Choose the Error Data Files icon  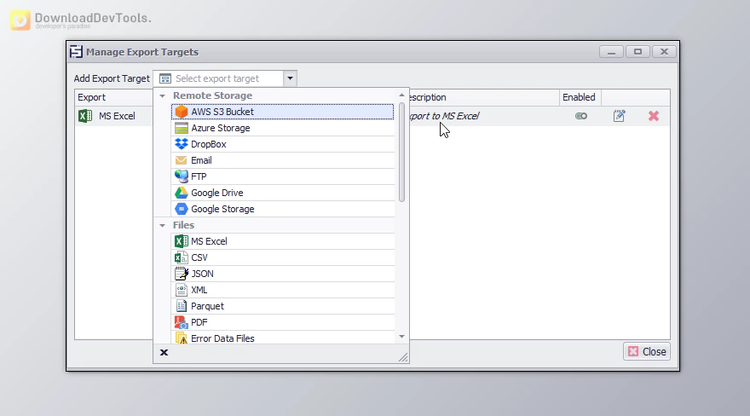(x=181, y=338)
